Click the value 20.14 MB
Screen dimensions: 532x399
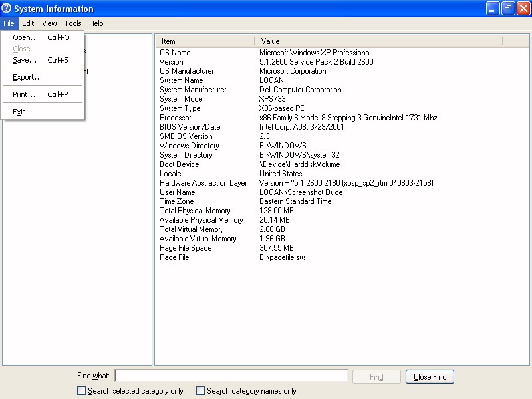275,220
